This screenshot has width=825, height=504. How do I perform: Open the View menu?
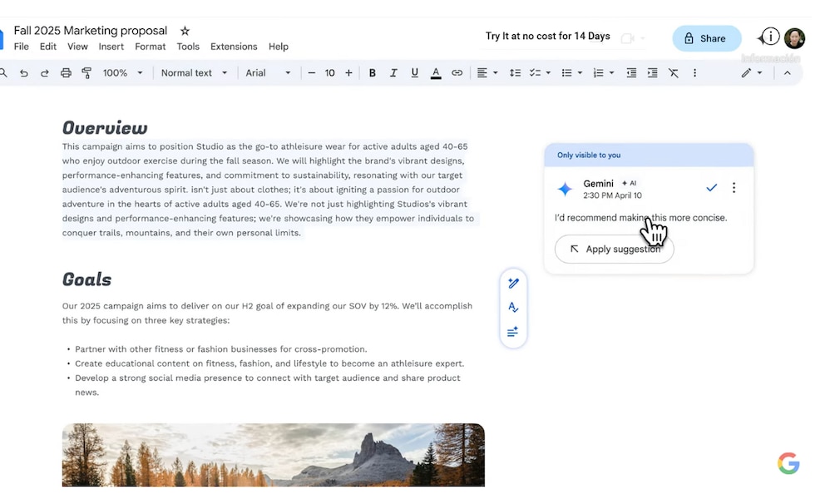tap(77, 47)
